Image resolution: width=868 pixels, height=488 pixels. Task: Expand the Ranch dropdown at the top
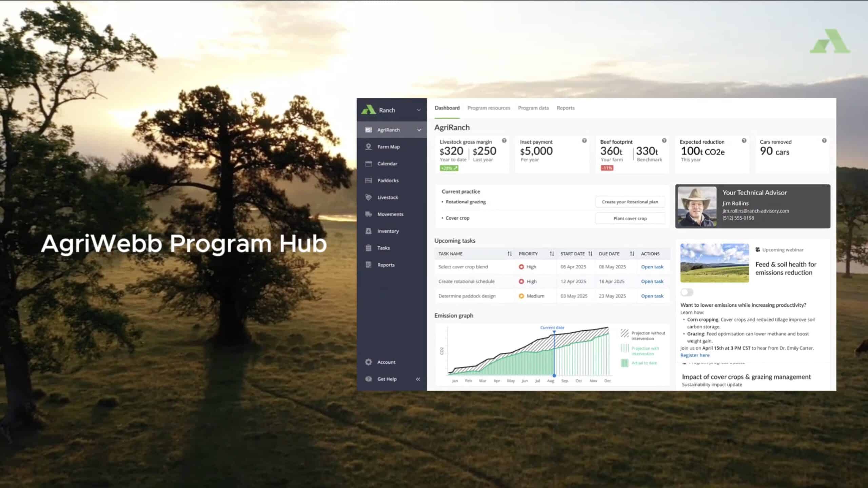coord(419,110)
